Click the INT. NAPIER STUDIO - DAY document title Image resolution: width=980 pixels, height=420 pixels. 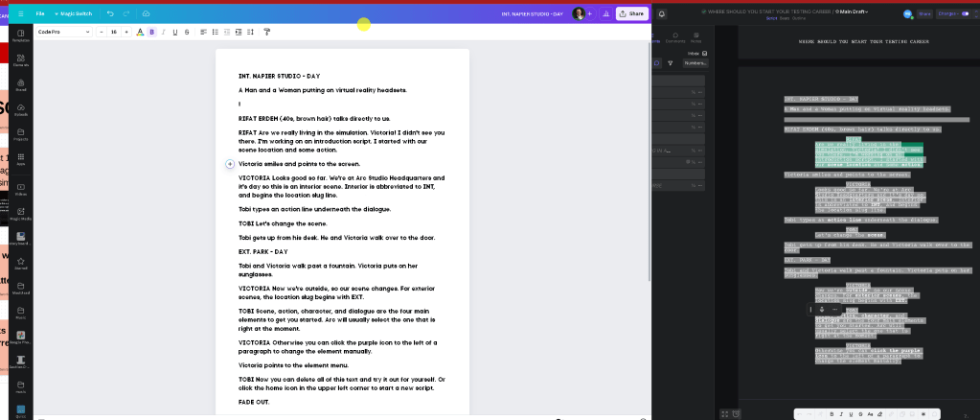coord(532,13)
